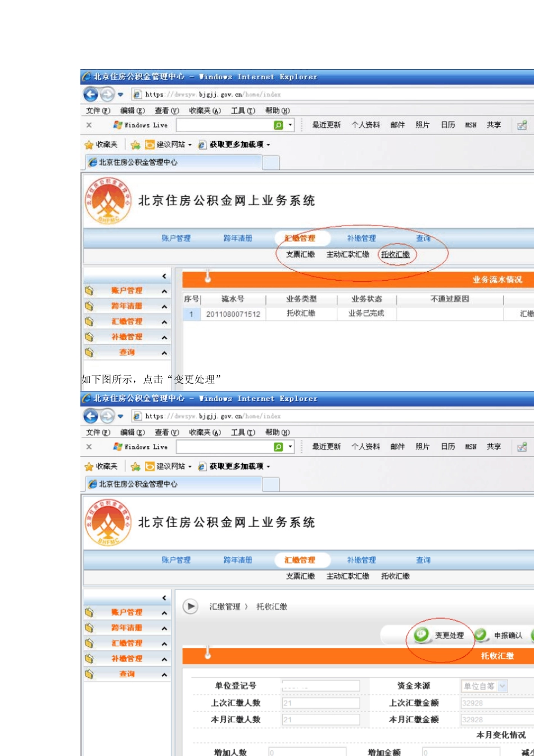Click 日历 on Windows Live toolbar, 变更处理 window
The width and height of the screenshot is (534, 756).
coord(448,447)
